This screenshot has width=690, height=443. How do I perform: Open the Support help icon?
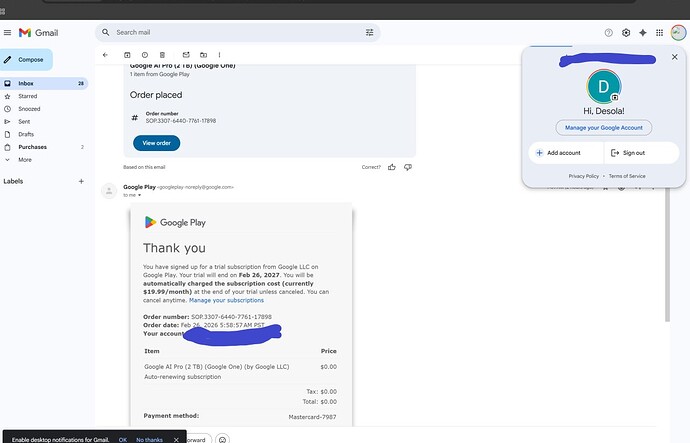tap(609, 33)
